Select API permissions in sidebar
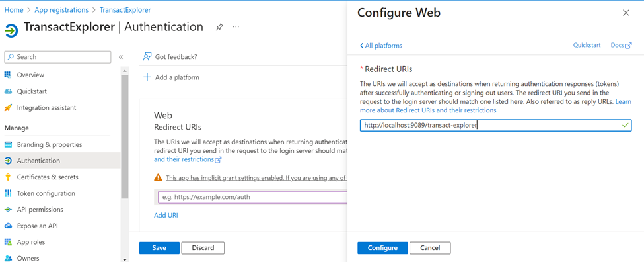Screen dimensions: 644x262 [40, 209]
